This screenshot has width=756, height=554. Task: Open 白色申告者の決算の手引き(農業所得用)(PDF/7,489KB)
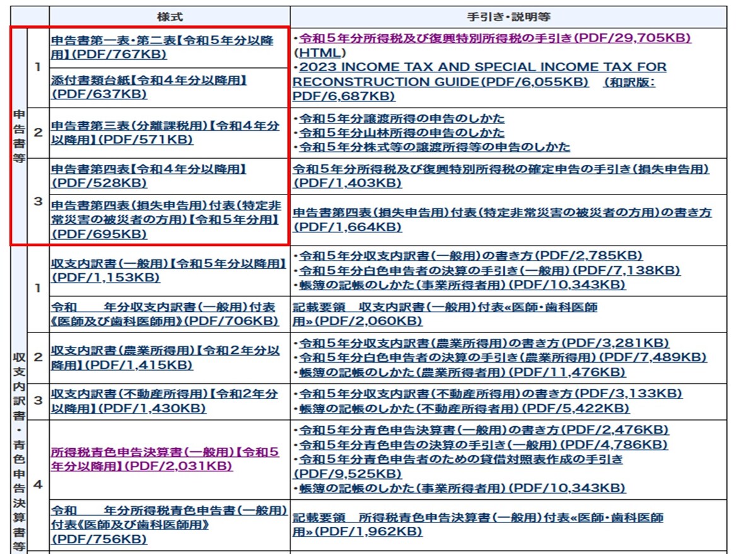pos(503,358)
